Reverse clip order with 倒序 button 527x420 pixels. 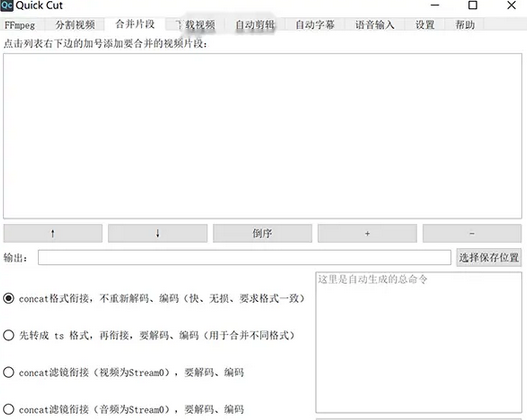[262, 233]
